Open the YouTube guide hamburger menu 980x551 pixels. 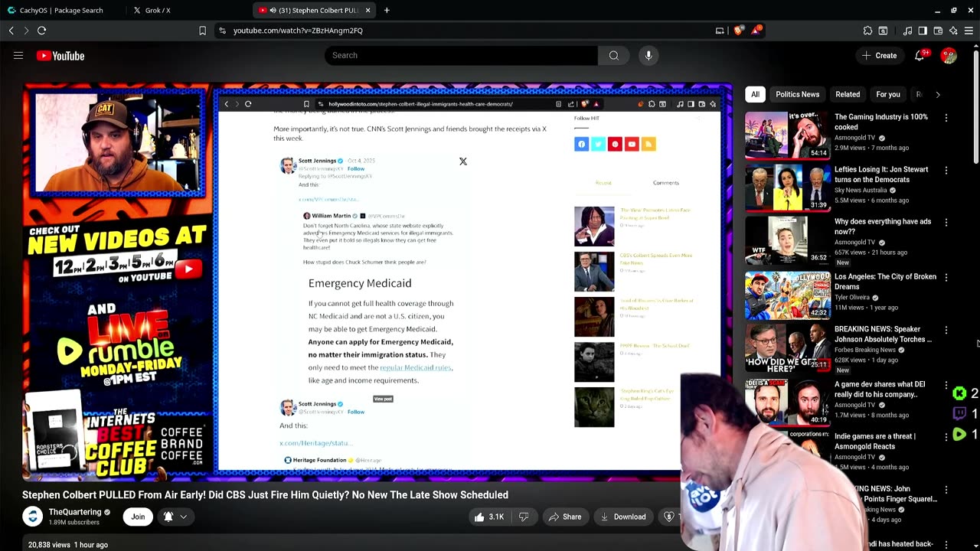coord(18,55)
